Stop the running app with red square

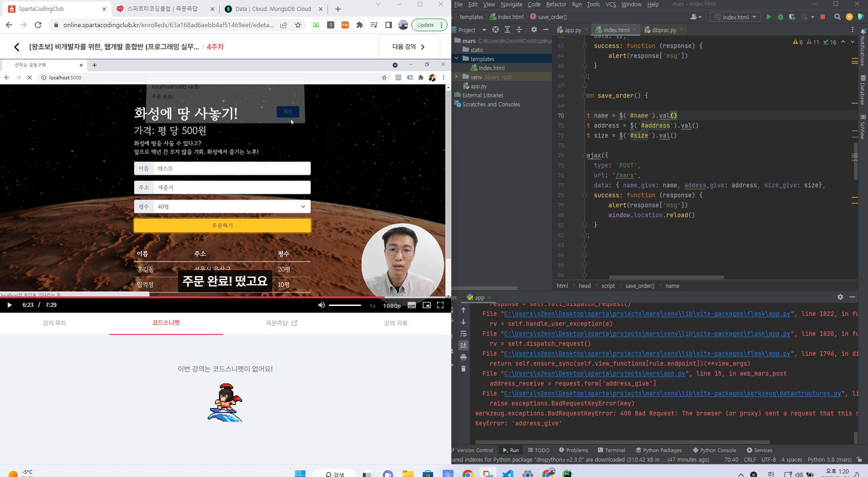pyautogui.click(x=823, y=17)
